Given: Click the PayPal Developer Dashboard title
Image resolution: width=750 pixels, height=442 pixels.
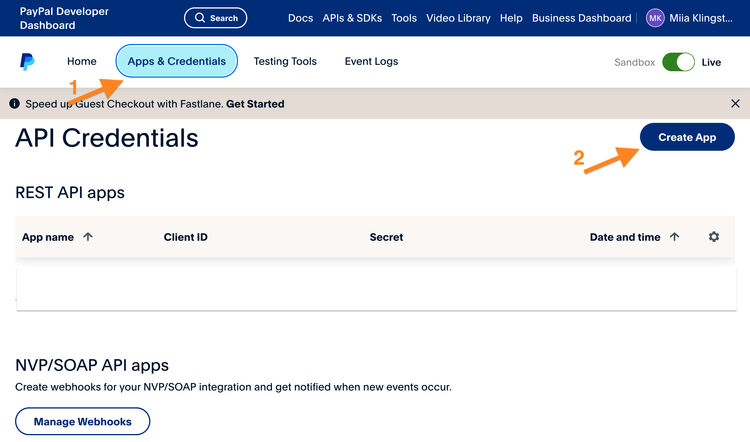Looking at the screenshot, I should pos(64,18).
